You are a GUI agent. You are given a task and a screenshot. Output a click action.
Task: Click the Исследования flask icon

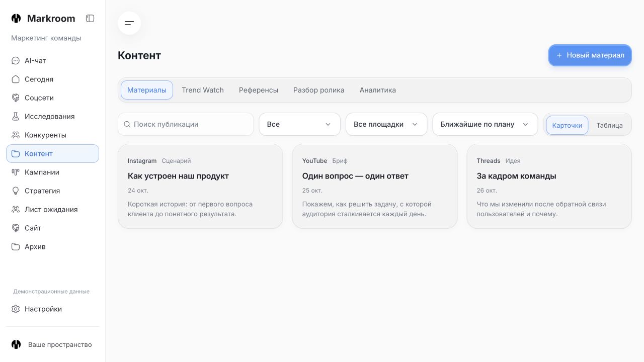click(x=16, y=117)
